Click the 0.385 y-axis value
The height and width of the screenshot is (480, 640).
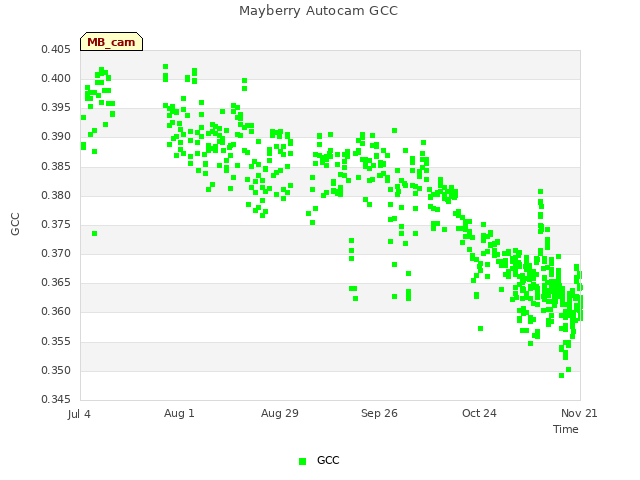point(56,167)
